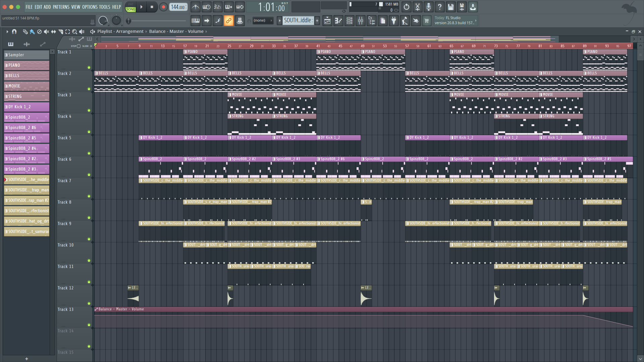This screenshot has height=362, width=644.
Task: Click the microphone one-click recording icon
Action: tap(429, 7)
